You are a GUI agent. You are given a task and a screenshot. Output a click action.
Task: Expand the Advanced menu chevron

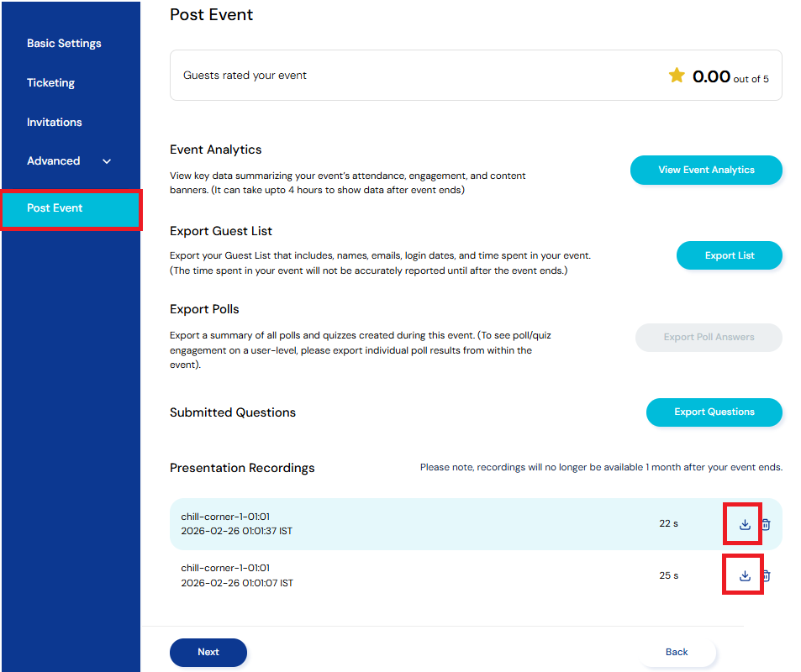(107, 161)
